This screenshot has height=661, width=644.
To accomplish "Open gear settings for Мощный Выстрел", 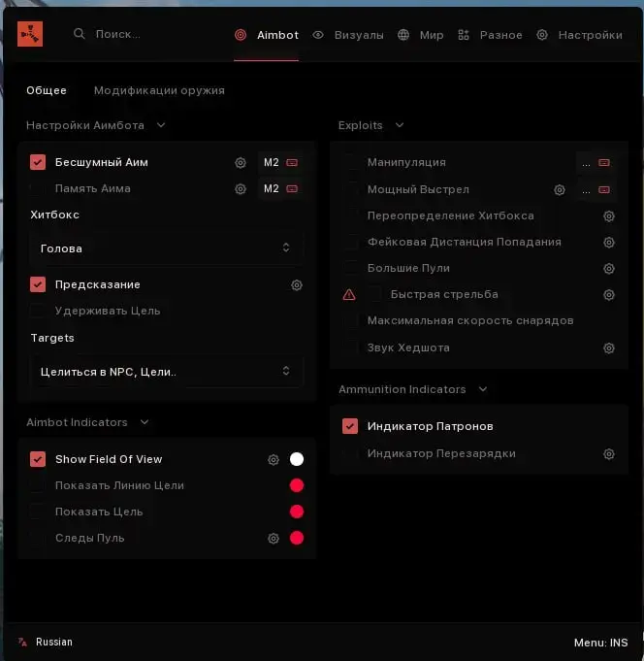I will coord(560,190).
